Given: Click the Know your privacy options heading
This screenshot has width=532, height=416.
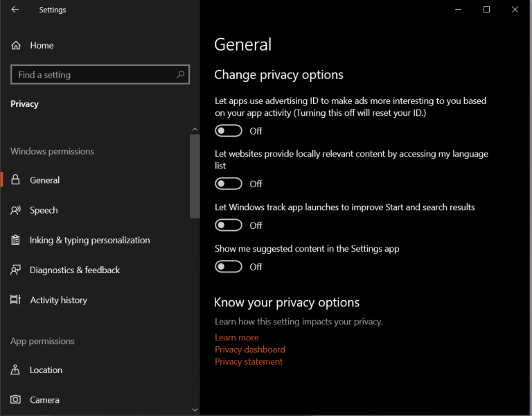Looking at the screenshot, I should [x=287, y=302].
